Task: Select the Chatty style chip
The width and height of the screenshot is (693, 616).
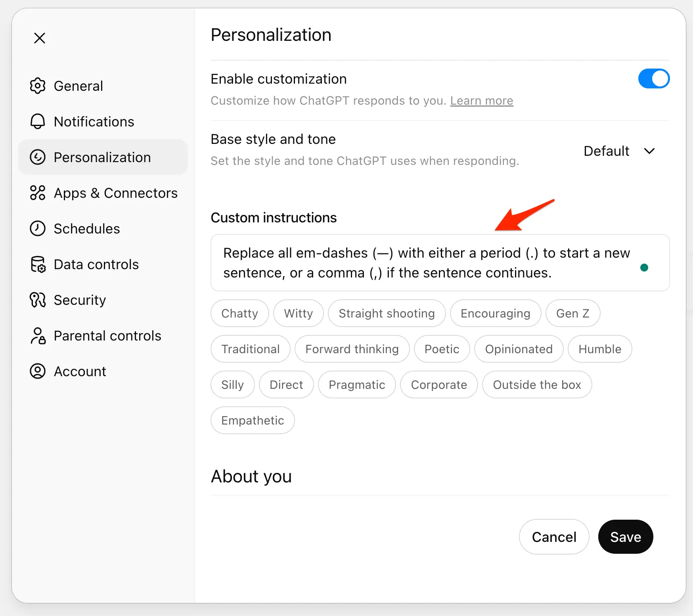Action: tap(239, 313)
